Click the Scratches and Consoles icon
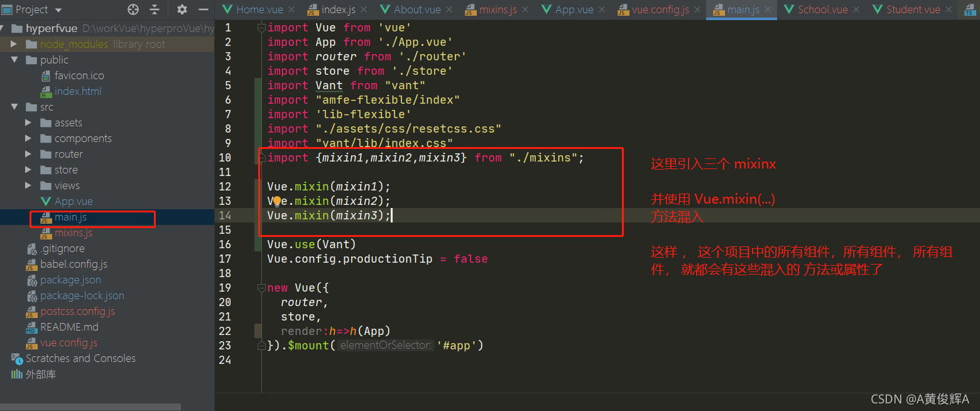980x411 pixels. pyautogui.click(x=17, y=358)
